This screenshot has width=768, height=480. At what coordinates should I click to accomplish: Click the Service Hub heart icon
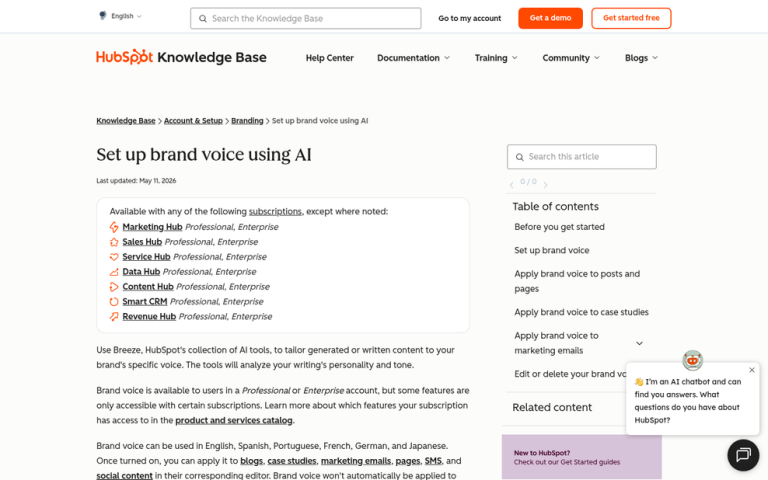click(x=114, y=257)
